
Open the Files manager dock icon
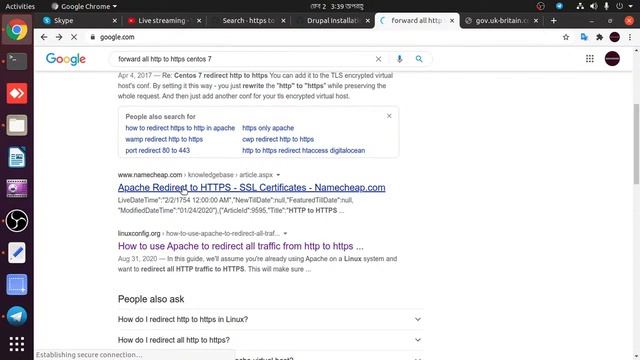(x=17, y=125)
